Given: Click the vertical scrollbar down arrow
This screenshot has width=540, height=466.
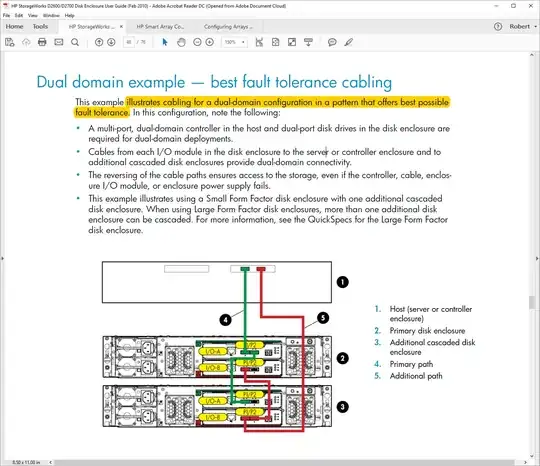Looking at the screenshot, I should click(532, 456).
